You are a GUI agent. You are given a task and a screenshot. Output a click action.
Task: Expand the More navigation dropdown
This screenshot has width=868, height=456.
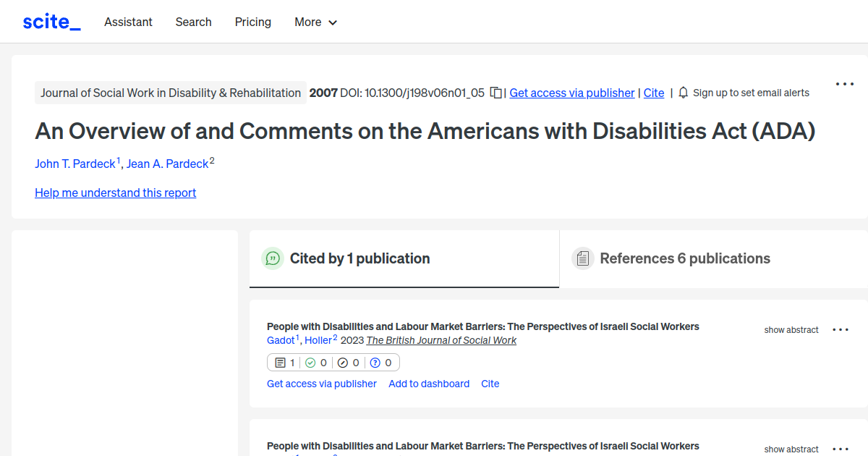click(x=315, y=22)
